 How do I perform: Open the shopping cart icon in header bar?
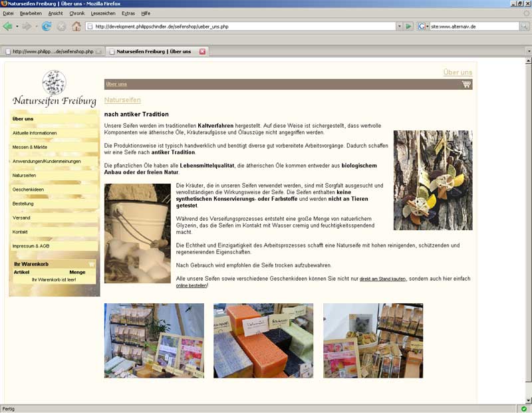pyautogui.click(x=466, y=84)
